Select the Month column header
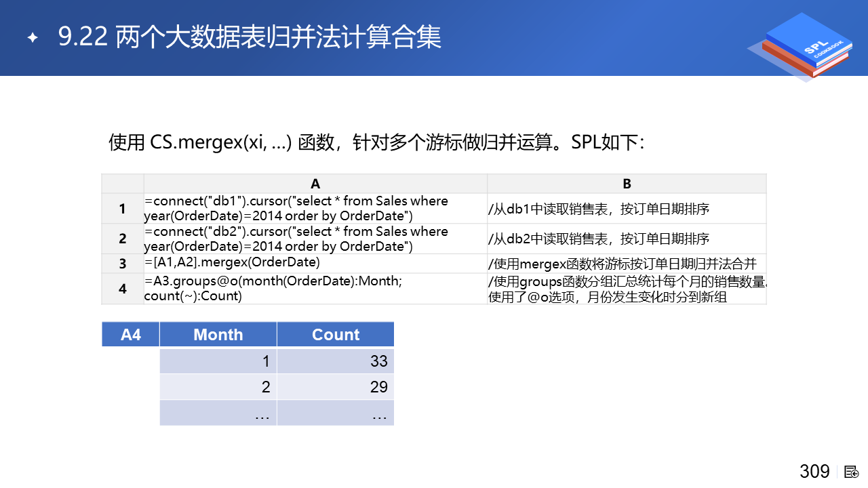Screen dimensions: 868x488 pyautogui.click(x=218, y=334)
